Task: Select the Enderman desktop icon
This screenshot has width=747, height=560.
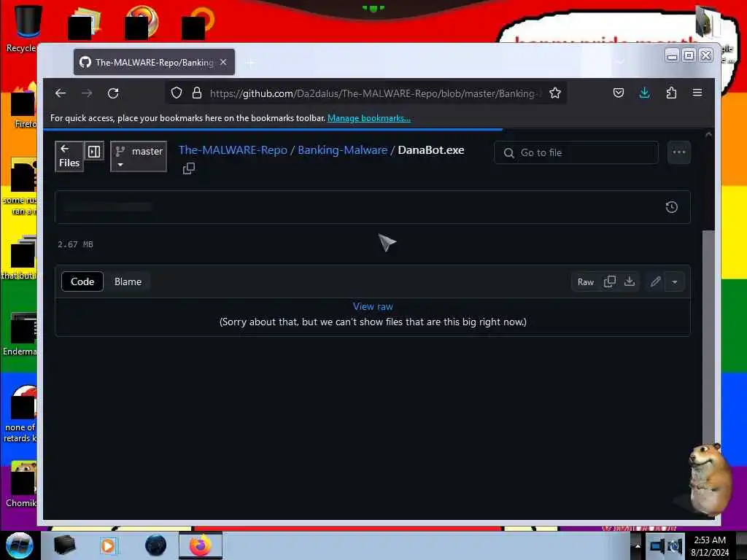Action: pyautogui.click(x=20, y=334)
